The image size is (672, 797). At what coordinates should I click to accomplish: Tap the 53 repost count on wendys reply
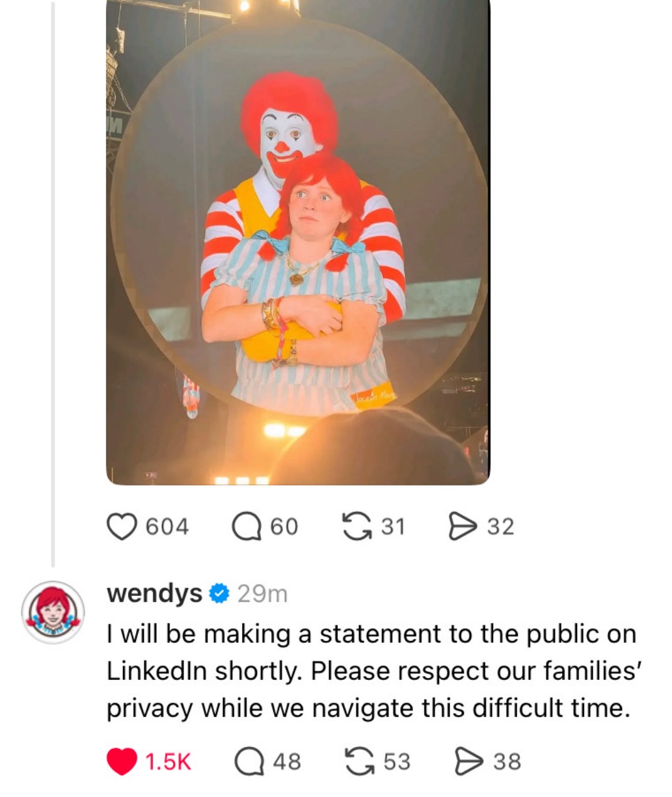(x=397, y=762)
